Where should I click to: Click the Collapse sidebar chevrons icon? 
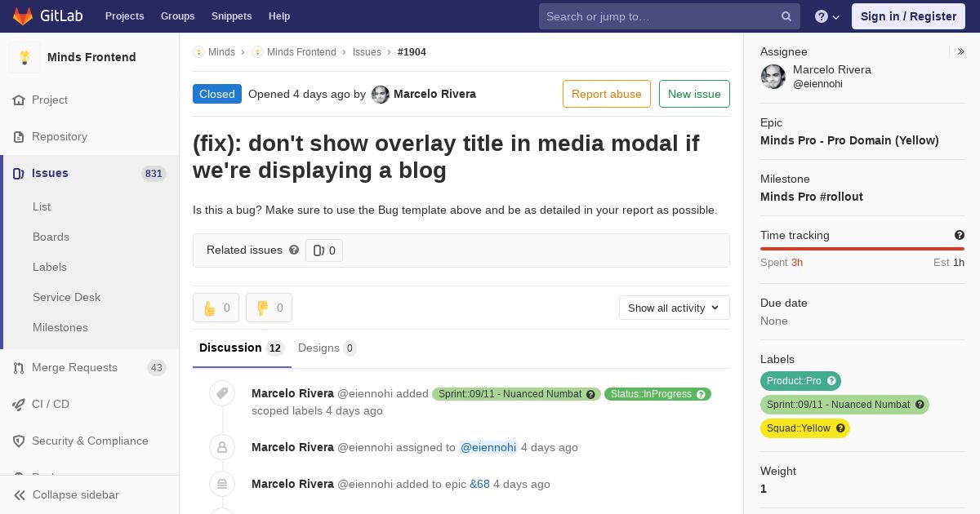20,494
